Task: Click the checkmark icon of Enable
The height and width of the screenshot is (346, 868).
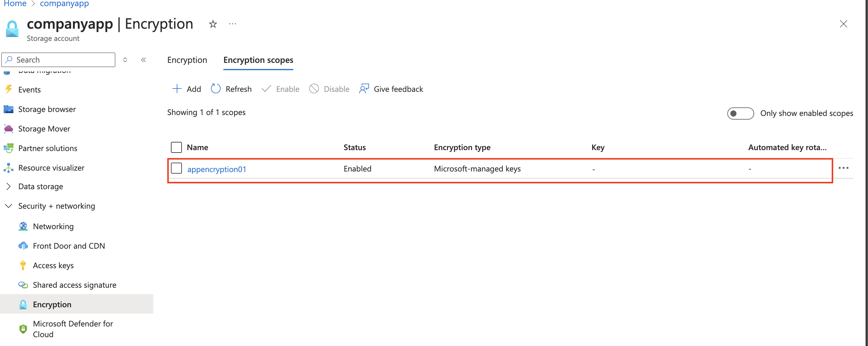Action: coord(266,89)
